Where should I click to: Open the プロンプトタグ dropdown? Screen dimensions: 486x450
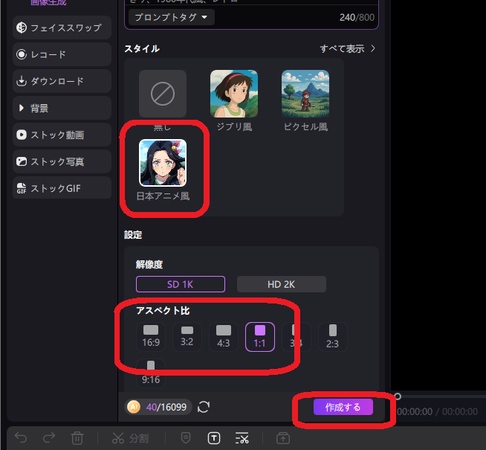click(171, 17)
